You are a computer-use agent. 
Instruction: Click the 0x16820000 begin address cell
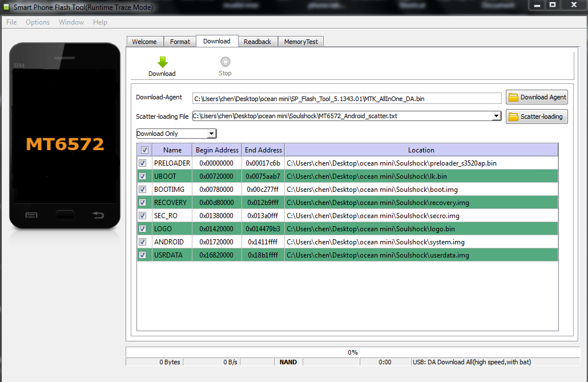point(217,255)
